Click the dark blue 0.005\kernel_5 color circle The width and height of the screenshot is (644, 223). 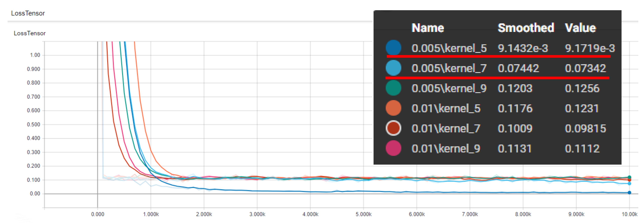coord(393,48)
